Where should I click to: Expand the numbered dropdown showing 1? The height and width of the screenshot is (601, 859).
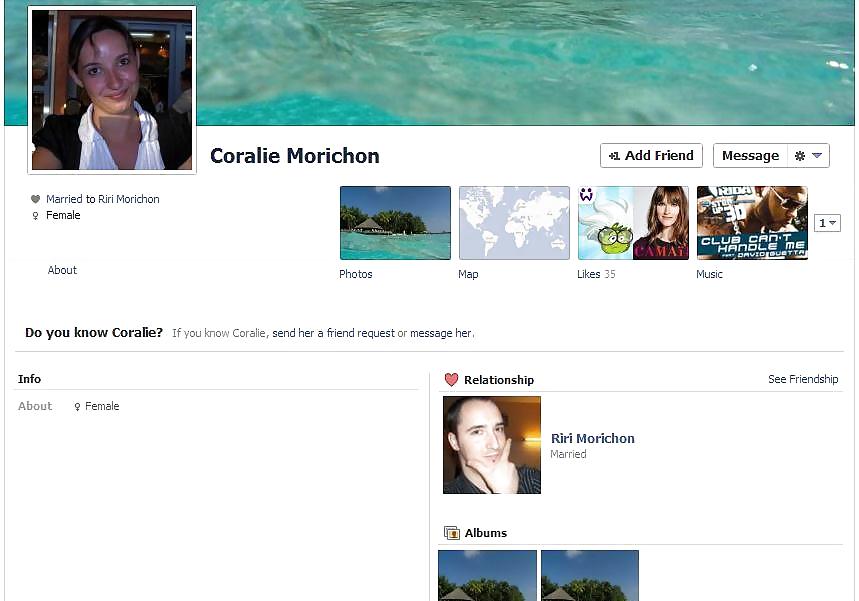click(x=827, y=223)
